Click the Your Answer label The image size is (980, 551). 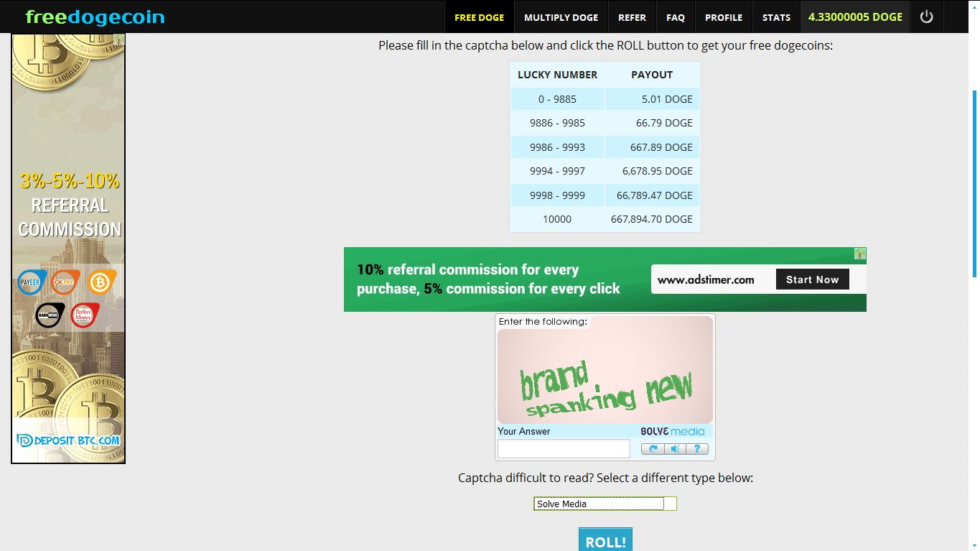tap(524, 431)
